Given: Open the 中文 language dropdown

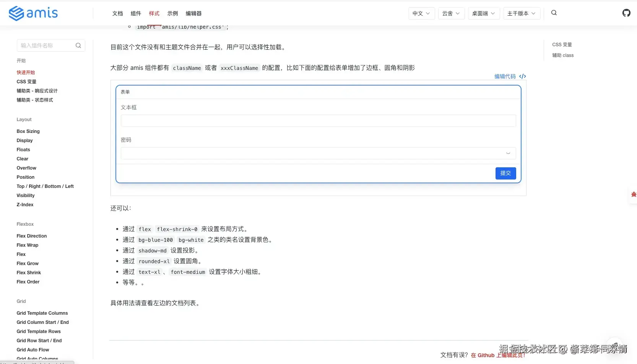Looking at the screenshot, I should click(x=421, y=13).
